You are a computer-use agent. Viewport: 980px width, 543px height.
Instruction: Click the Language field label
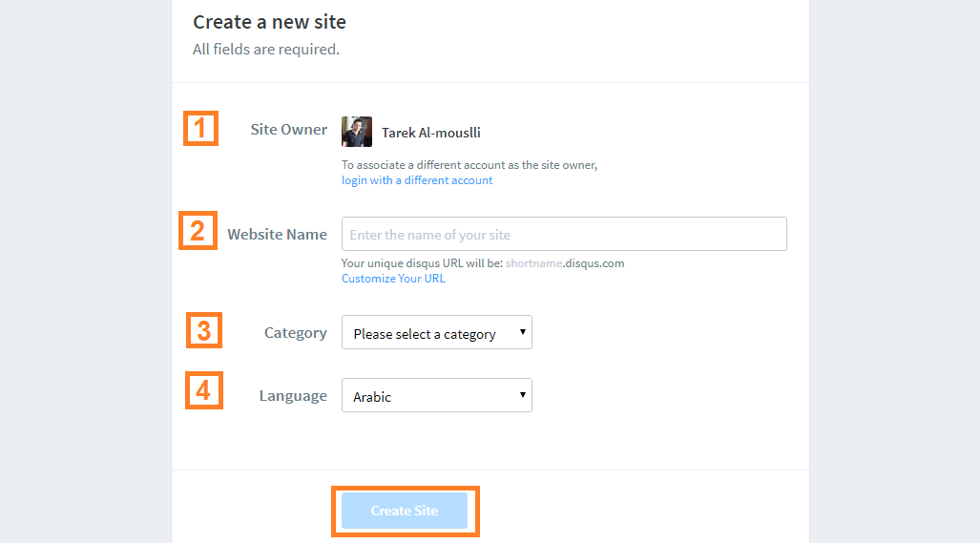[293, 395]
